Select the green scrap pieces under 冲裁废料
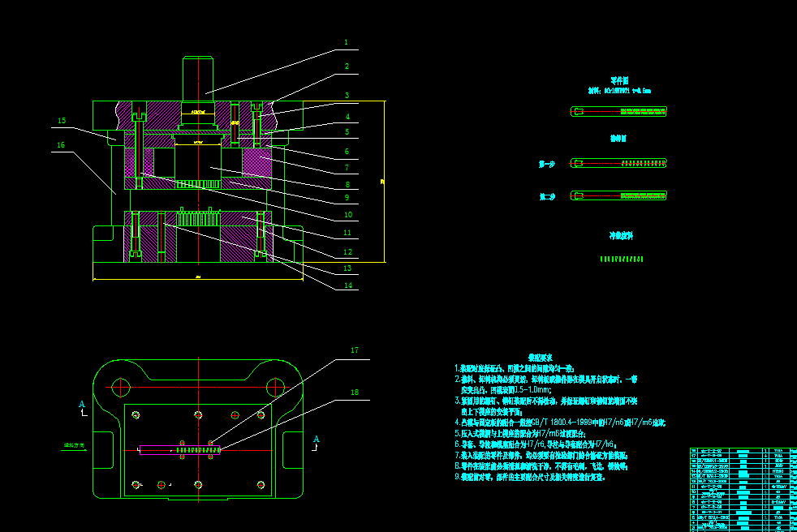The width and height of the screenshot is (797, 532). [x=622, y=260]
